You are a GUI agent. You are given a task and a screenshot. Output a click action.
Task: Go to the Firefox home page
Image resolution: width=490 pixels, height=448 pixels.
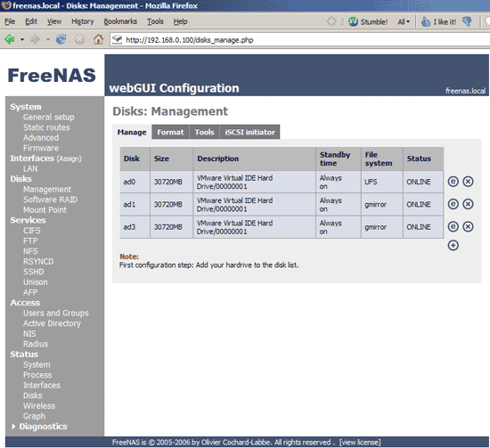pyautogui.click(x=98, y=39)
